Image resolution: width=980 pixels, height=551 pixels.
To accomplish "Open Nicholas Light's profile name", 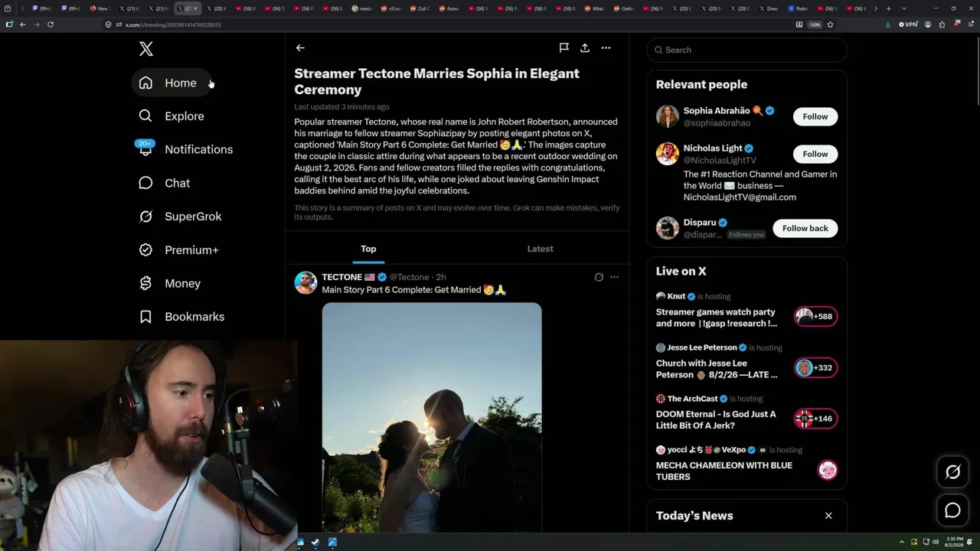I will pos(713,148).
